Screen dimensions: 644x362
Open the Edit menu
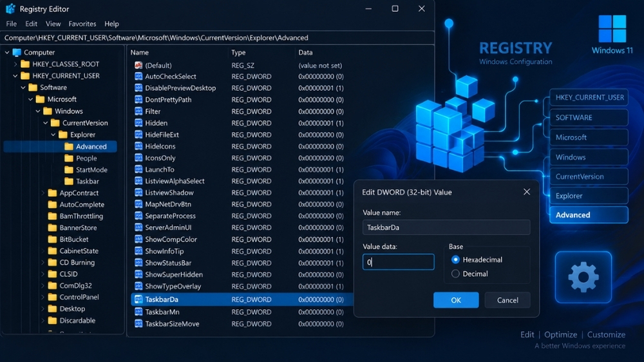tap(31, 24)
